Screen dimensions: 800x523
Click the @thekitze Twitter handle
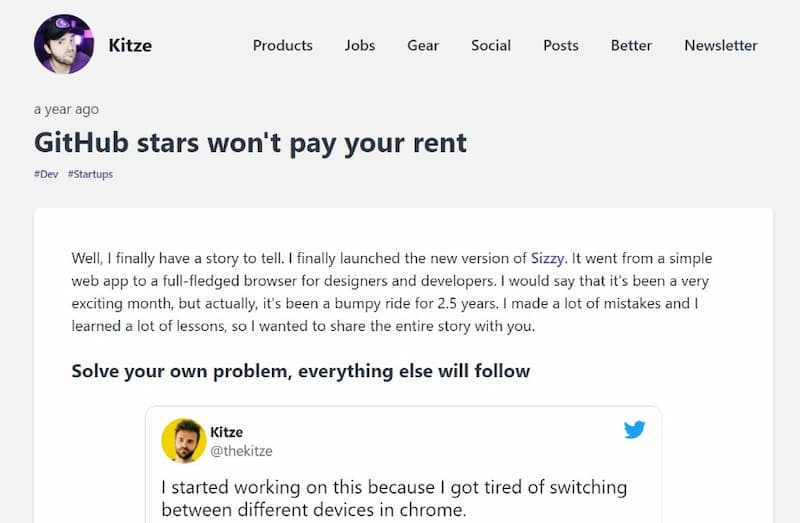pyautogui.click(x=241, y=451)
